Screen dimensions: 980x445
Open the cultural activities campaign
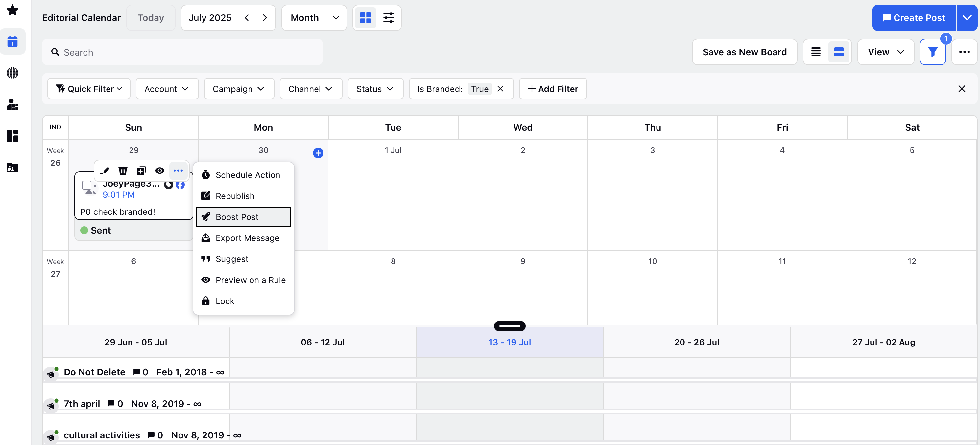point(102,435)
